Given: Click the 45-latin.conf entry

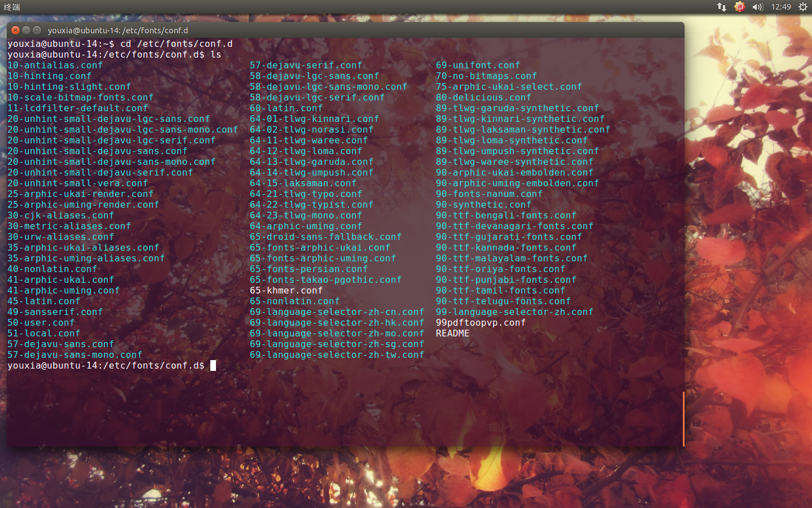Looking at the screenshot, I should (44, 301).
